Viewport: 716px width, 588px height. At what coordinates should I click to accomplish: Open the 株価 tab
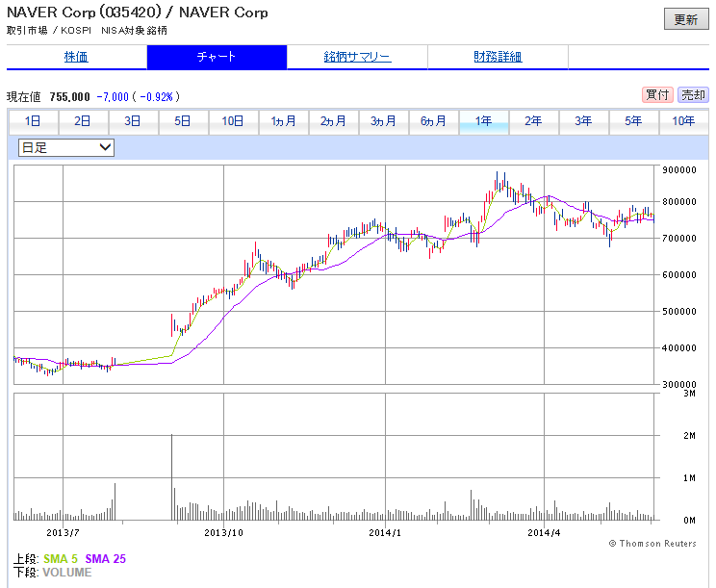tap(76, 57)
